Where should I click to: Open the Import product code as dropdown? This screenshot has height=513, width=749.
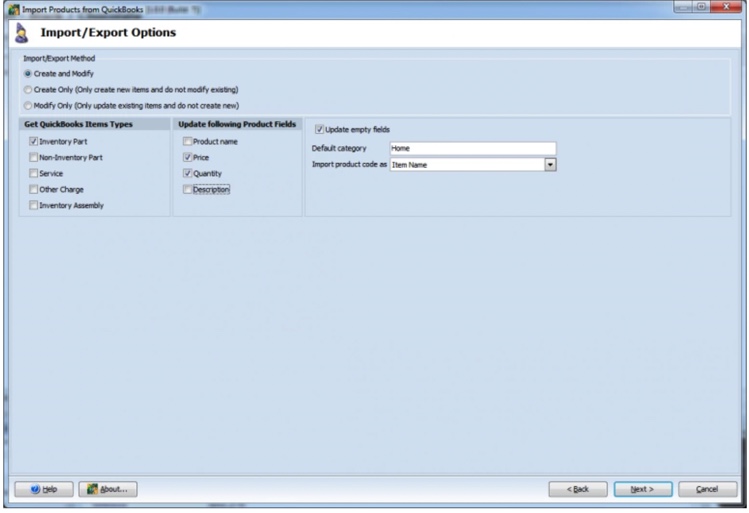click(x=550, y=165)
